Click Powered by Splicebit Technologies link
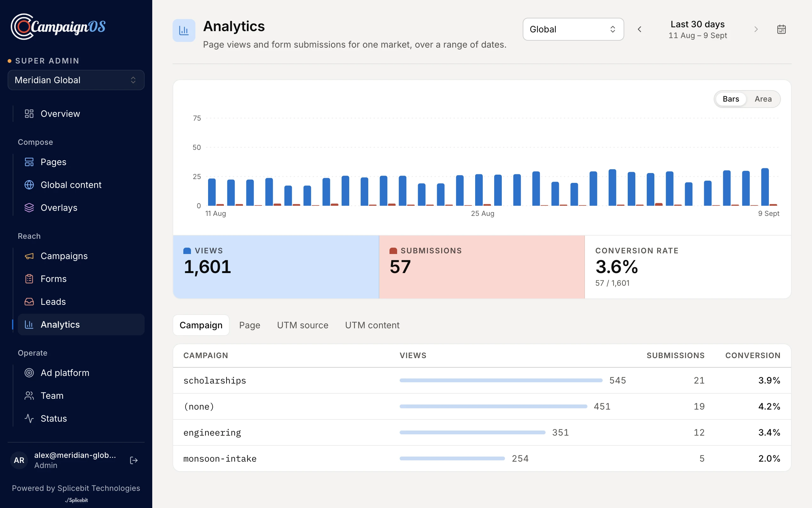This screenshot has width=812, height=508. (76, 488)
